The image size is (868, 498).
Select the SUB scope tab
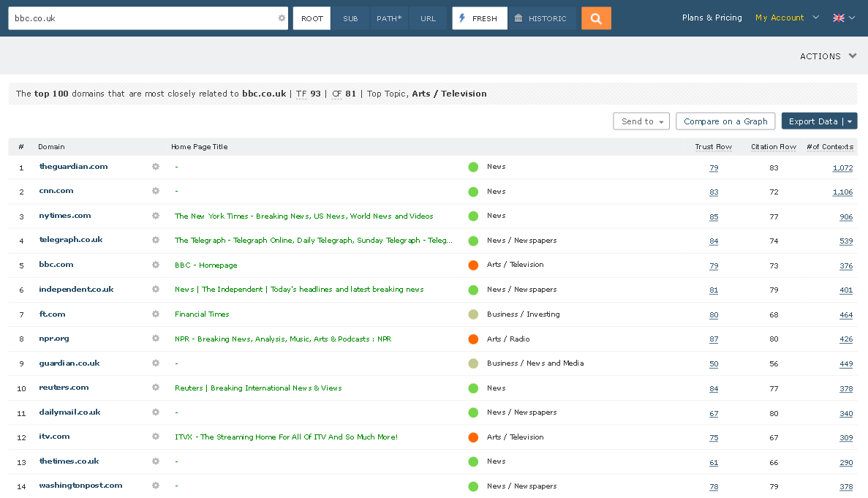[350, 18]
